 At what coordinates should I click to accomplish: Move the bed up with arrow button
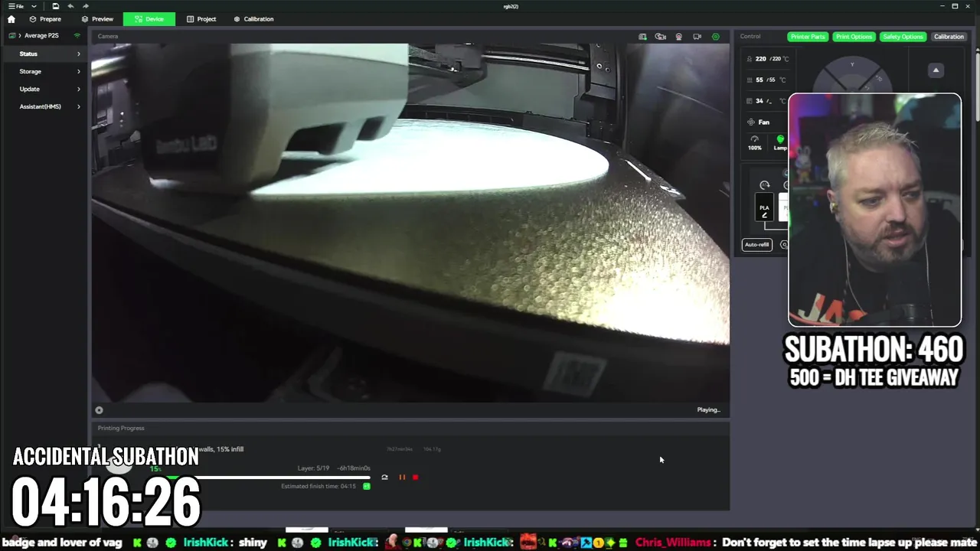(x=936, y=70)
